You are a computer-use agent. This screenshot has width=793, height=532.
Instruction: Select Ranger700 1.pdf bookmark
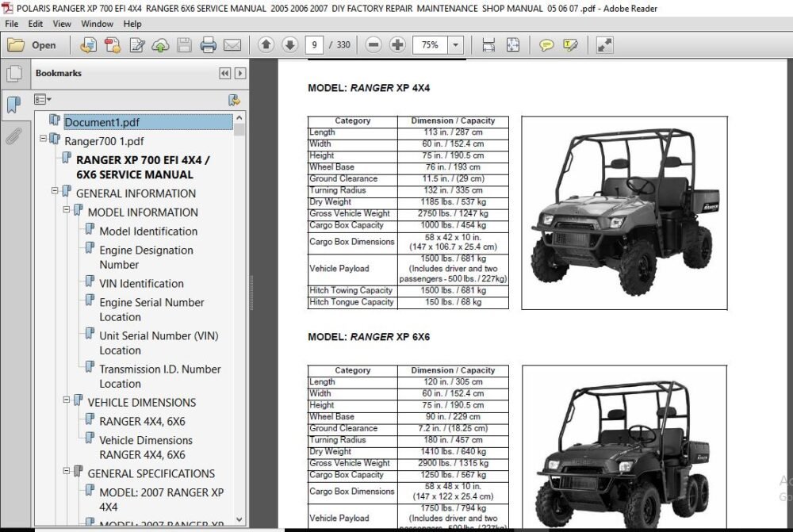click(104, 141)
